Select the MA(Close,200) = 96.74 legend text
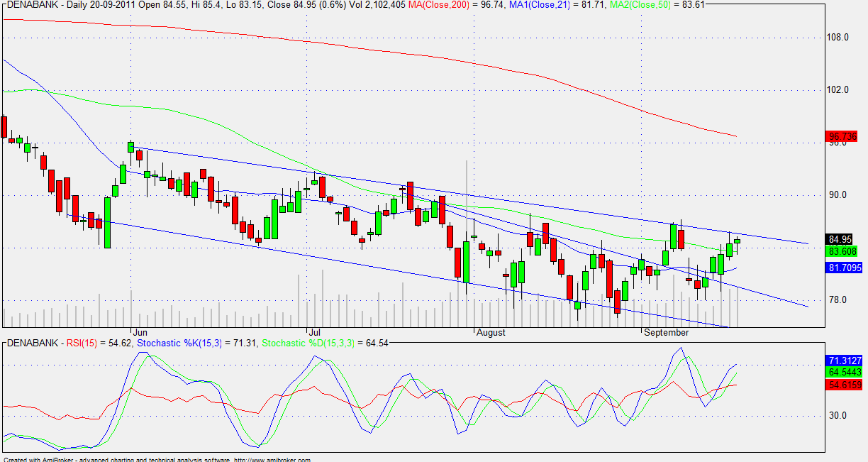Image resolution: width=868 pixels, height=462 pixels. (x=457, y=6)
